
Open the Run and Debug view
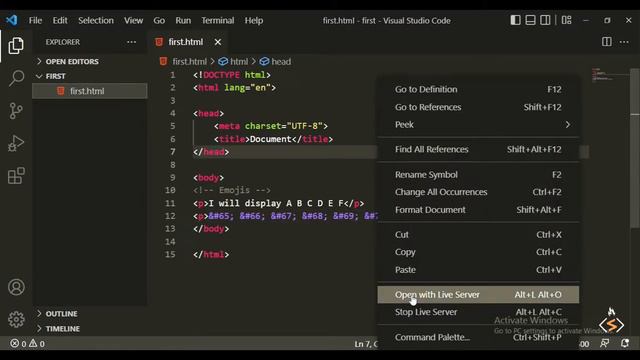tap(16, 143)
